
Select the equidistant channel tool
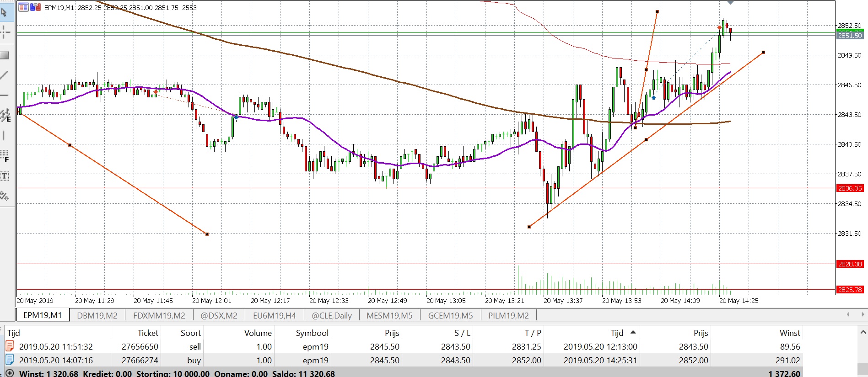(5, 115)
